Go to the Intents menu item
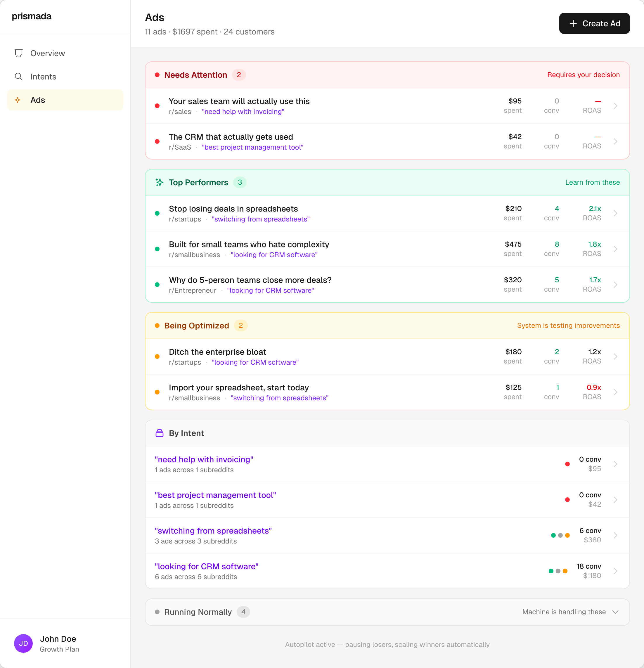Screen dimensions: 644x668 (x=43, y=77)
